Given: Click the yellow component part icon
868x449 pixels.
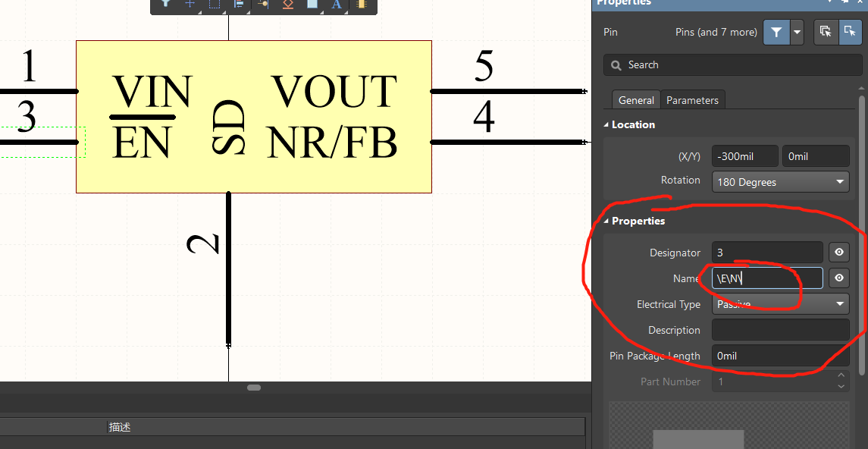Looking at the screenshot, I should pos(362,4).
